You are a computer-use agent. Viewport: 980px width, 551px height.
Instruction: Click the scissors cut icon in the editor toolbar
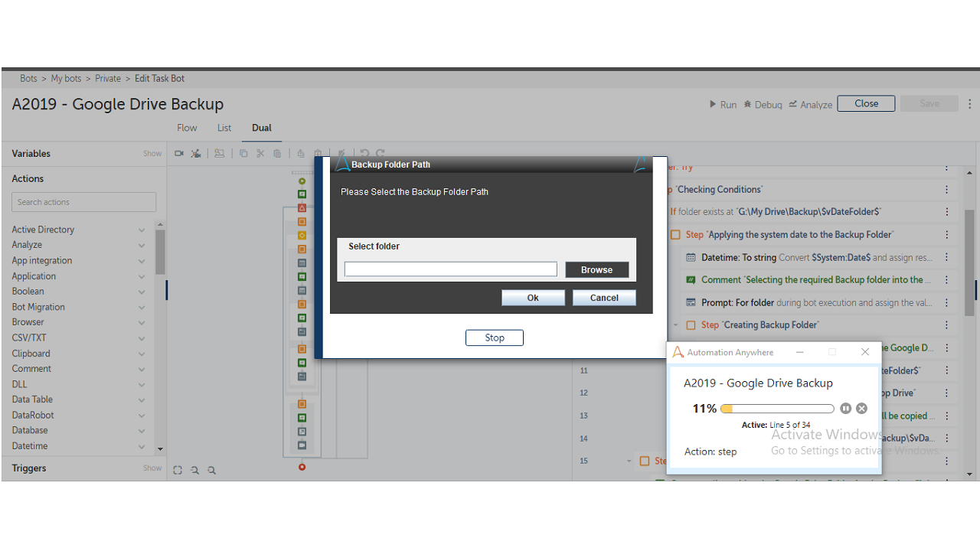coord(260,153)
